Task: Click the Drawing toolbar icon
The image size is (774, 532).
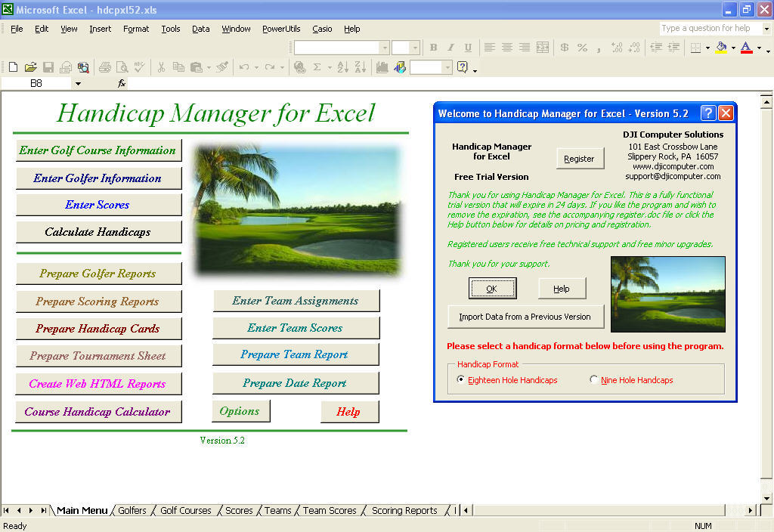Action: point(400,67)
